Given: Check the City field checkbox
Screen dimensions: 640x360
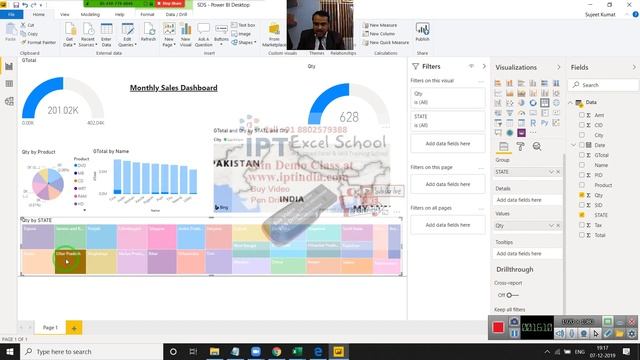Looking at the screenshot, I should point(582,135).
